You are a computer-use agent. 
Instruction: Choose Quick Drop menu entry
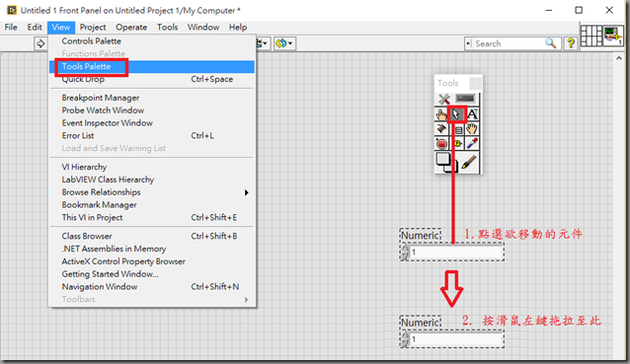pyautogui.click(x=152, y=79)
